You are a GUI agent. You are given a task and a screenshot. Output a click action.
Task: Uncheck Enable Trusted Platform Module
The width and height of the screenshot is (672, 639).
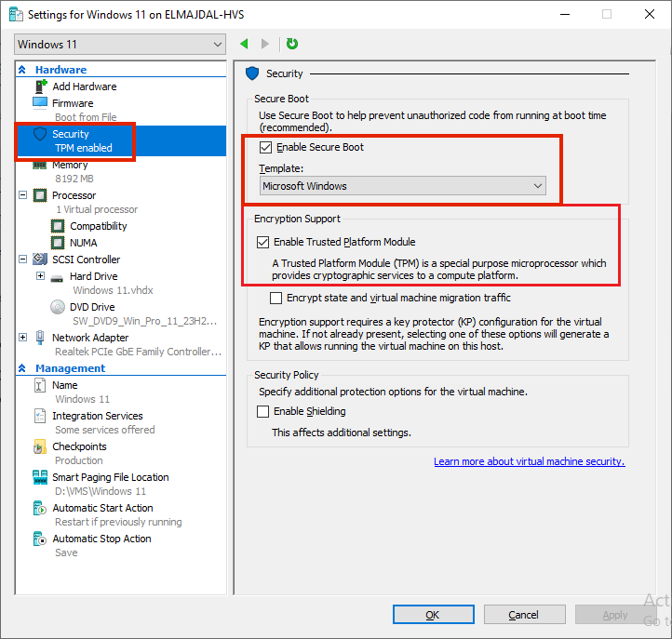coord(263,242)
